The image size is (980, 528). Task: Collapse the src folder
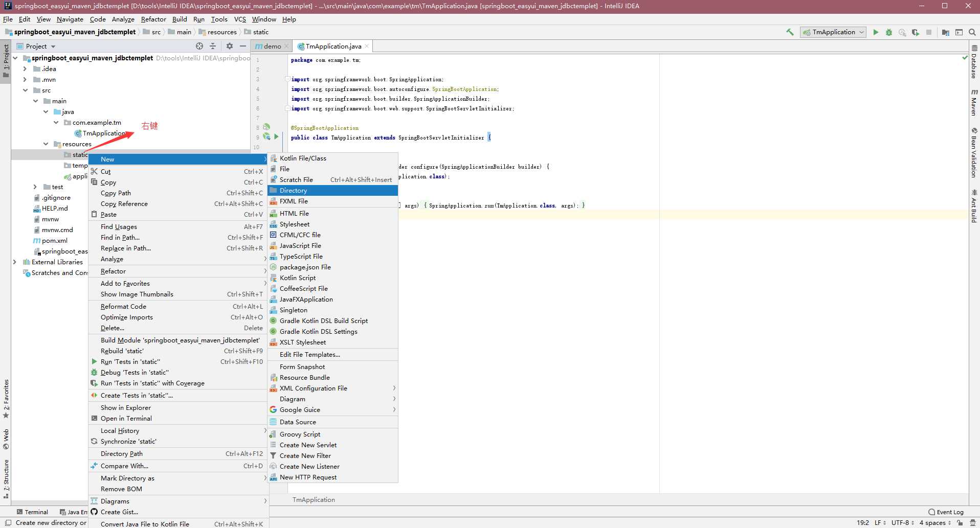[25, 90]
